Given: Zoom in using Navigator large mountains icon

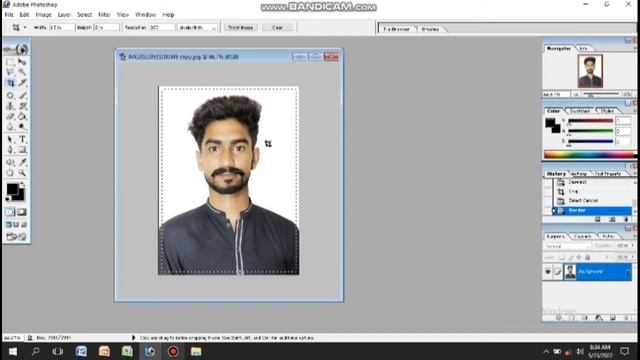Looking at the screenshot, I should click(x=627, y=94).
